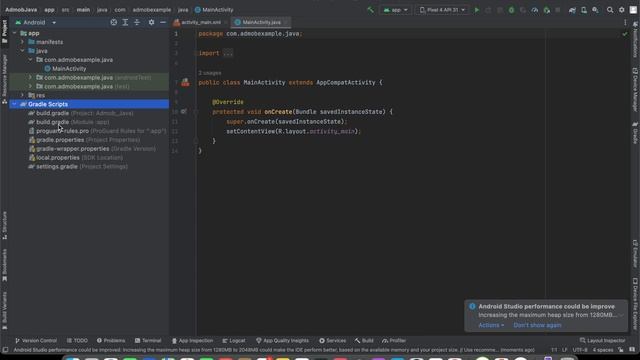The height and width of the screenshot is (360, 640).
Task: Click editor tabs more options icon
Action: (x=625, y=22)
